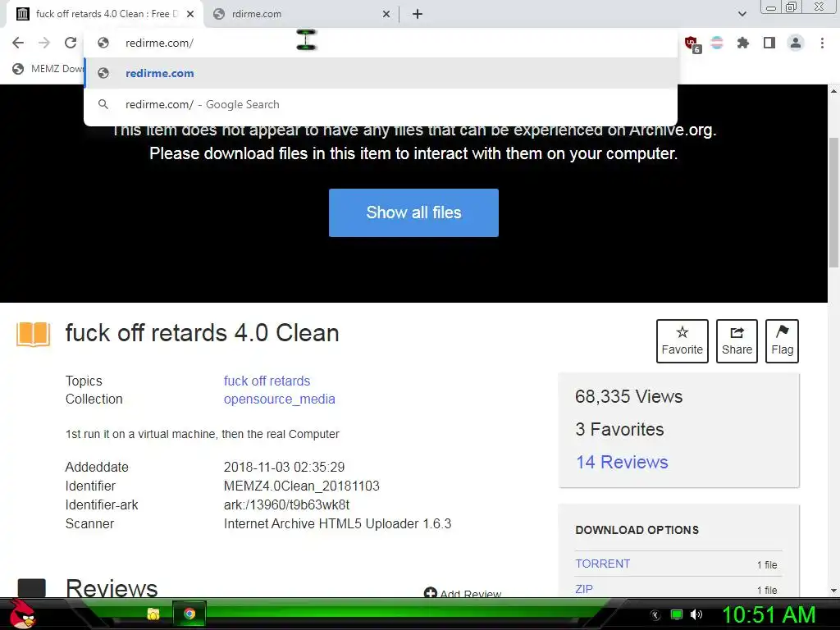
Task: Click the description about running on a virtual machine
Action: (202, 434)
